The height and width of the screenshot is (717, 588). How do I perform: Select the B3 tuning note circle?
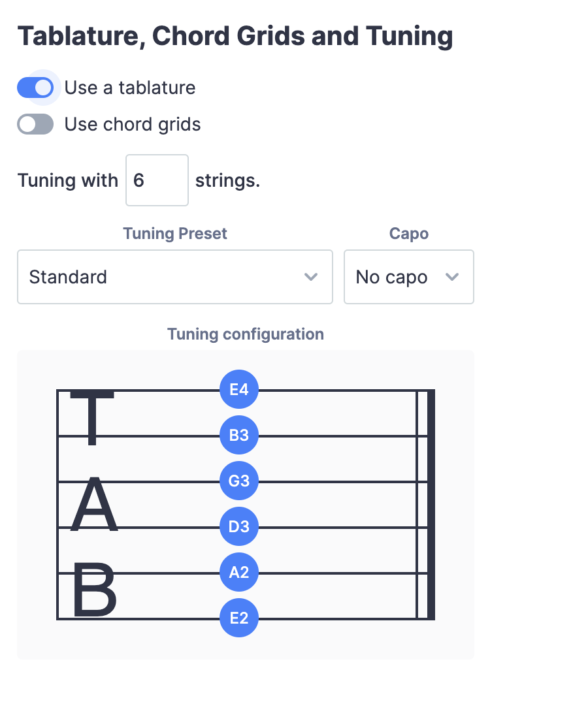pos(239,435)
